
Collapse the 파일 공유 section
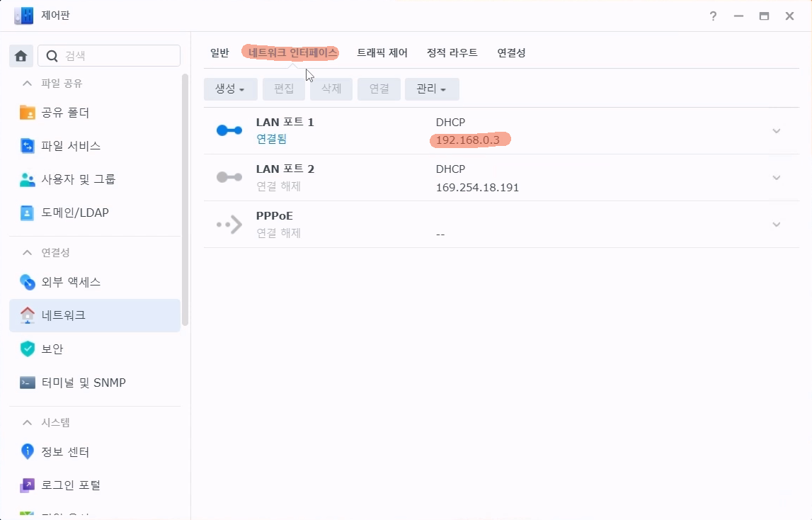28,84
